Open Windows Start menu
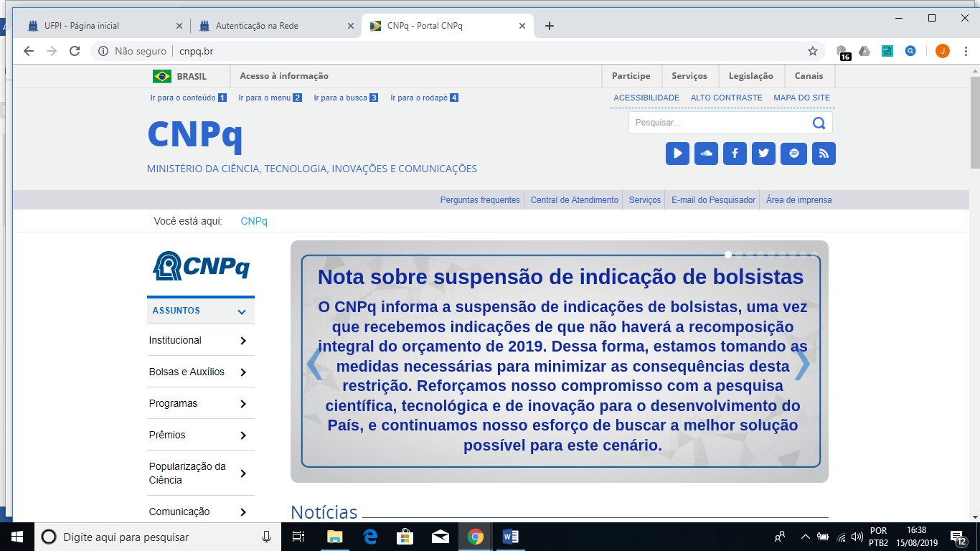 pyautogui.click(x=17, y=537)
